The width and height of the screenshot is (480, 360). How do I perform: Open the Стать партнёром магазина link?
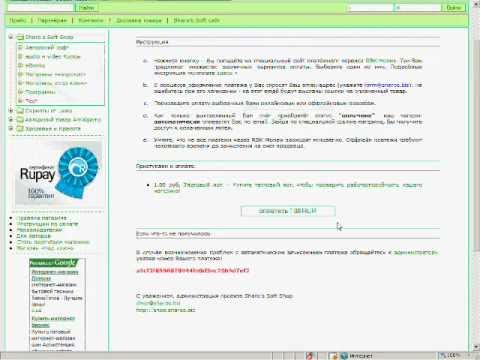pos(53,242)
